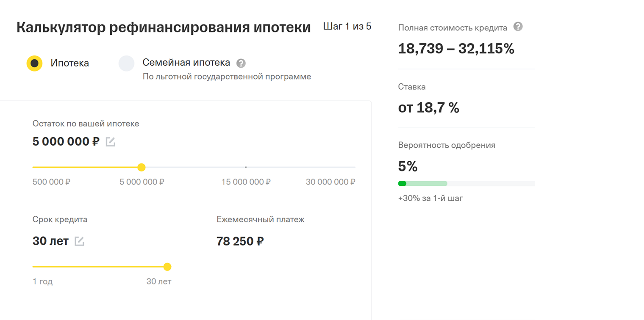This screenshot has height=320, width=644.
Task: Click the edit icon next to 5 000 000 ₽
Action: coord(111,142)
